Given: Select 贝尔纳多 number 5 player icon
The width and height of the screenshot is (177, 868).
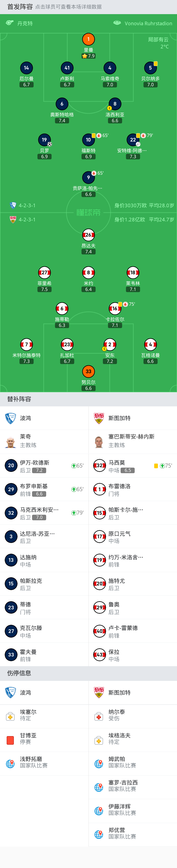Looking at the screenshot, I should [150, 68].
